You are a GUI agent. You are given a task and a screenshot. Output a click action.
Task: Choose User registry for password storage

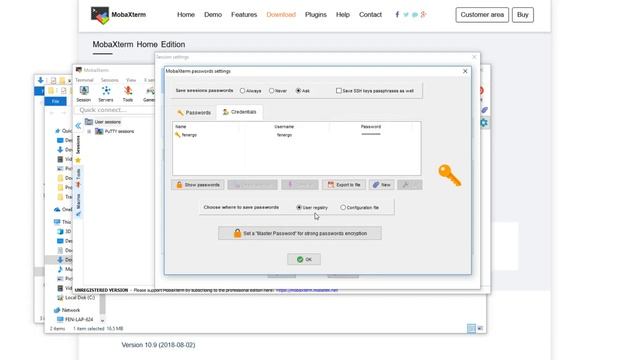tap(299, 207)
